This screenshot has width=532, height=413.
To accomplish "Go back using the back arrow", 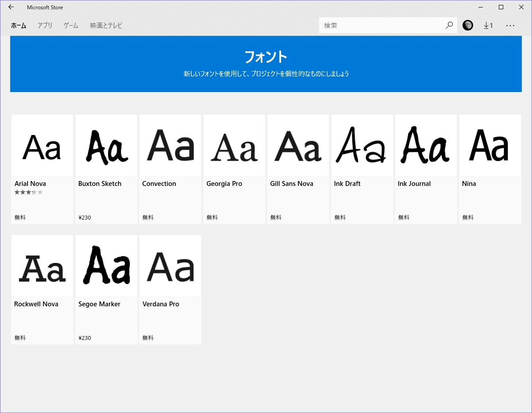I will [11, 7].
